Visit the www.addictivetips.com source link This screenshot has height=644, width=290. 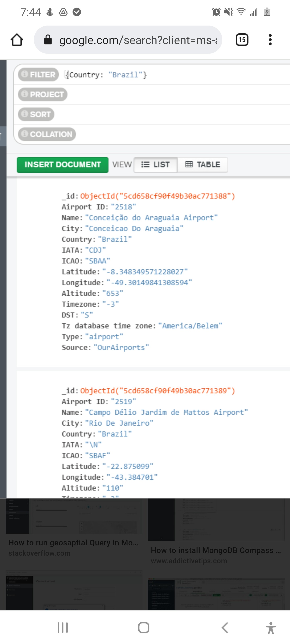(189, 561)
